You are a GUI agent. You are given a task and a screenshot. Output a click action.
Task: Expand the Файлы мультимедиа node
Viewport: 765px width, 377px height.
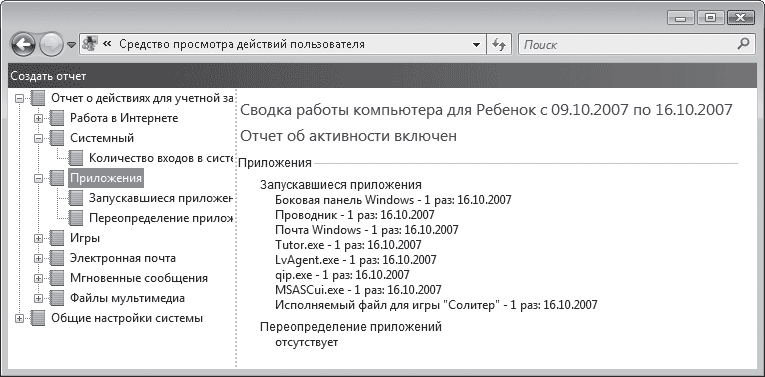click(39, 298)
